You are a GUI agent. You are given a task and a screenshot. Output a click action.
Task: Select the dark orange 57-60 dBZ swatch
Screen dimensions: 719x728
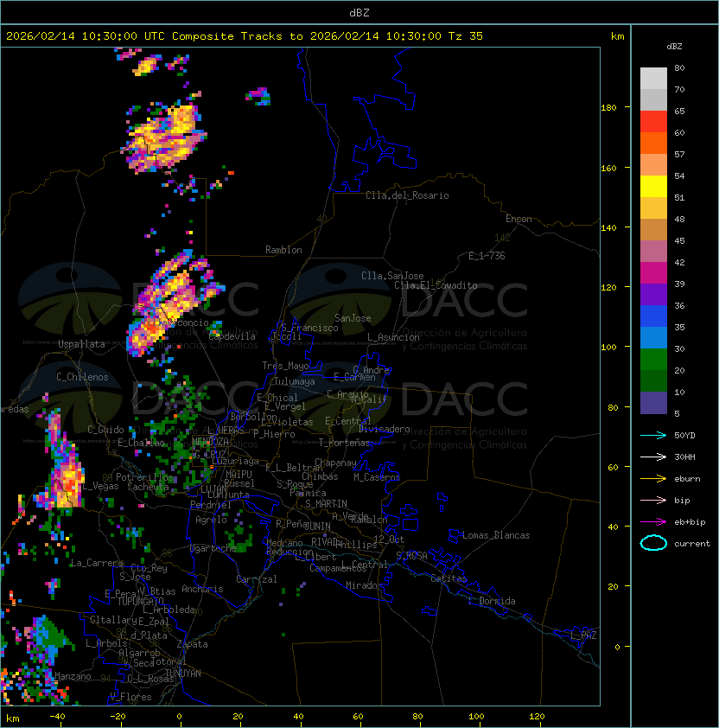653,143
